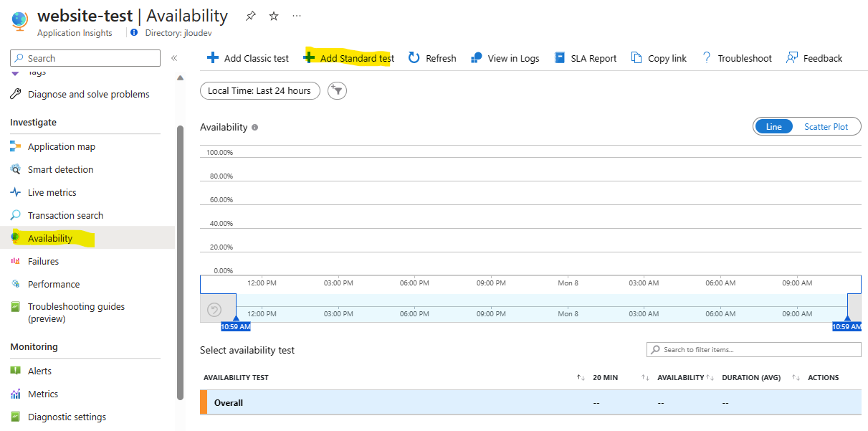
Task: Click the left 10:59 AM timeline handle
Action: 236,326
